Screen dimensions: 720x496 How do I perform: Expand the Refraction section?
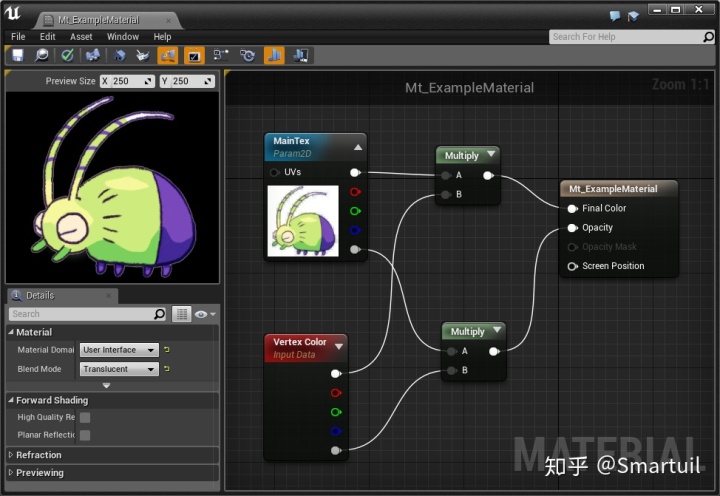point(11,455)
